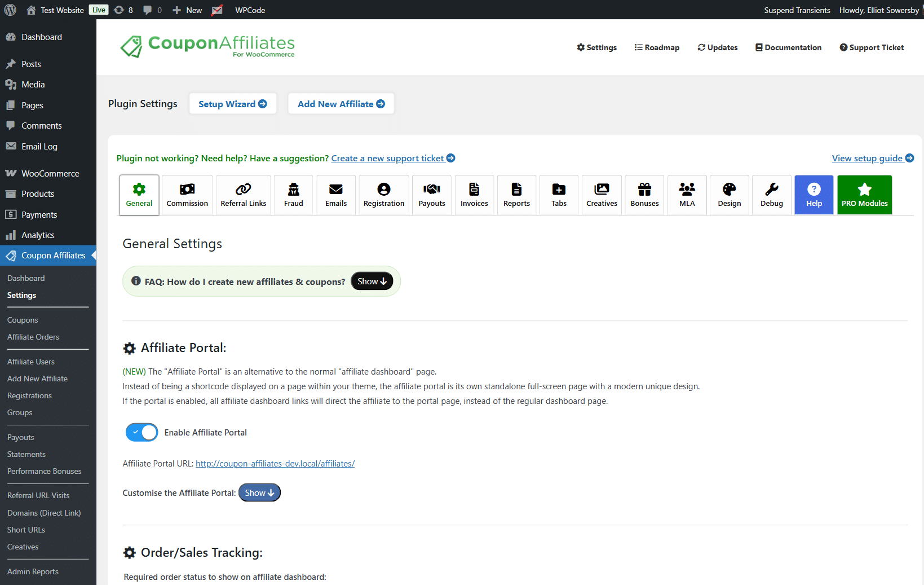
Task: Open Create a new support ticket link
Action: click(393, 159)
